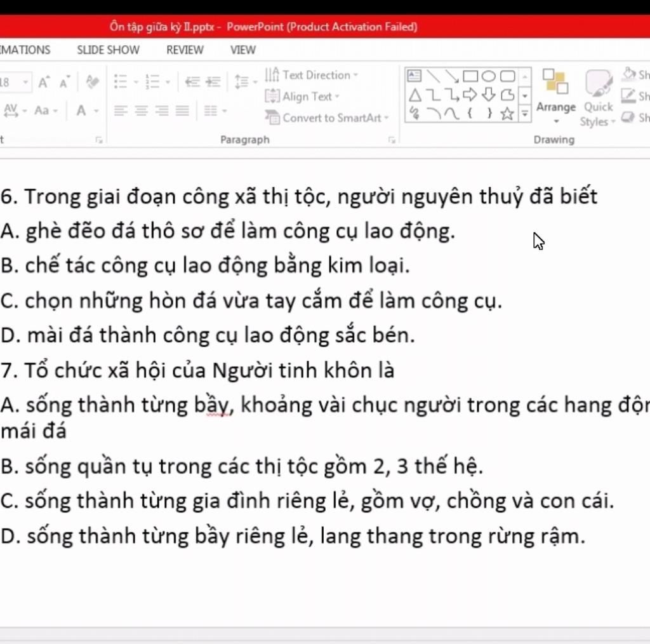Open Shape Outline pencil option
650x644 pixels.
[x=635, y=96]
